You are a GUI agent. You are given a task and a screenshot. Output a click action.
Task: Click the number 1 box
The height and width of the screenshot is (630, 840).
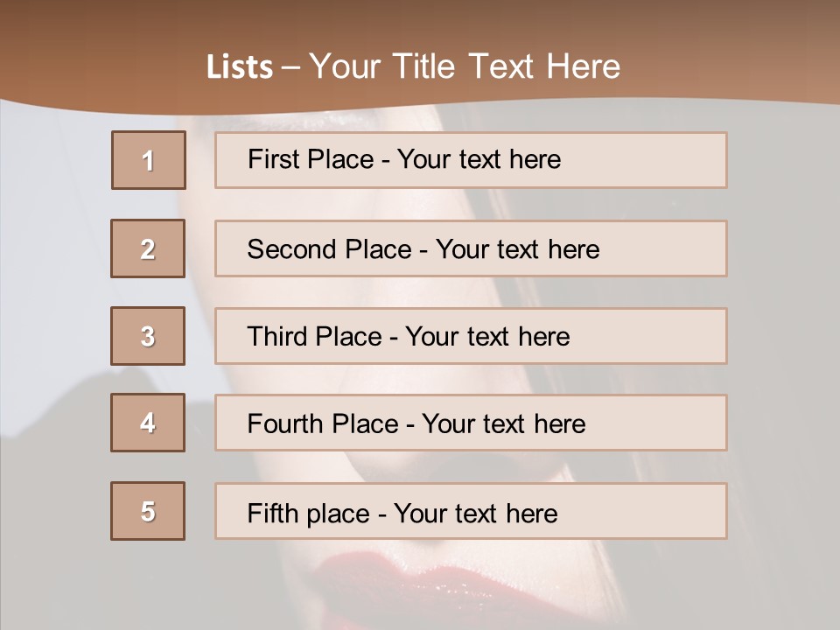[x=148, y=160]
